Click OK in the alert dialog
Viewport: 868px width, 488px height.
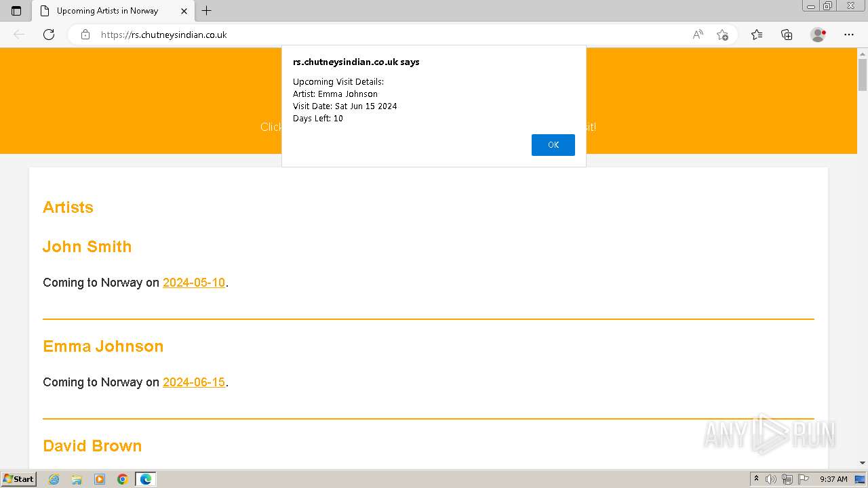pos(553,145)
